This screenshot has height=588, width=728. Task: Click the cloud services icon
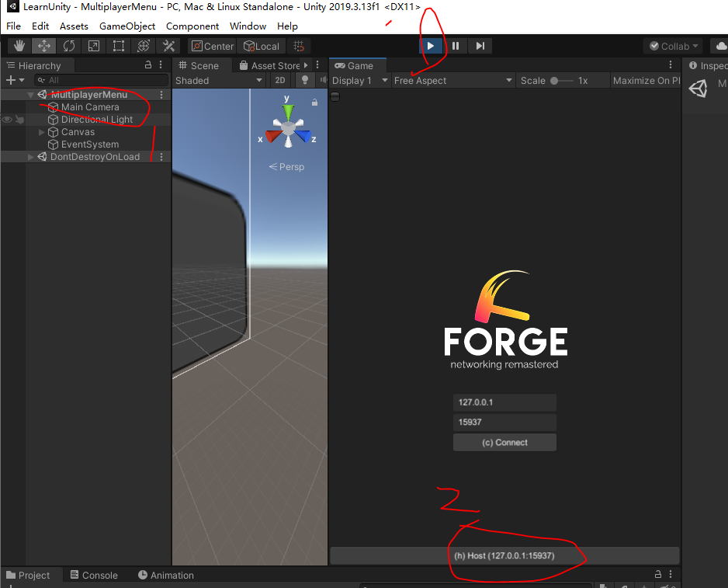click(721, 46)
